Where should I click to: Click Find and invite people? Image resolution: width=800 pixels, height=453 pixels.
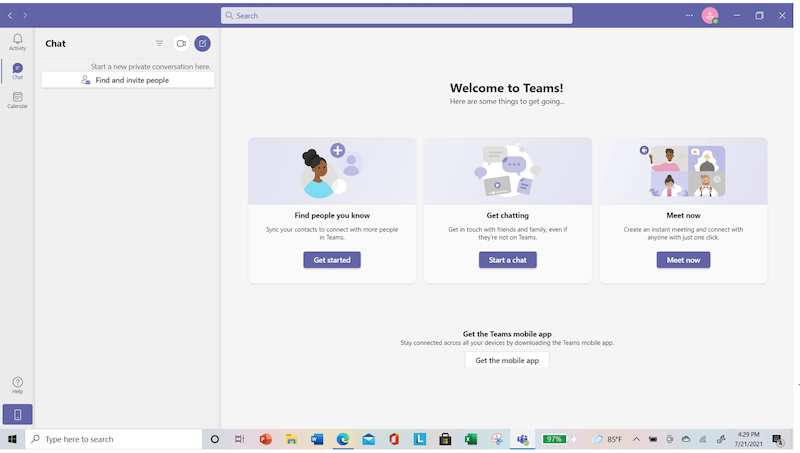click(128, 80)
